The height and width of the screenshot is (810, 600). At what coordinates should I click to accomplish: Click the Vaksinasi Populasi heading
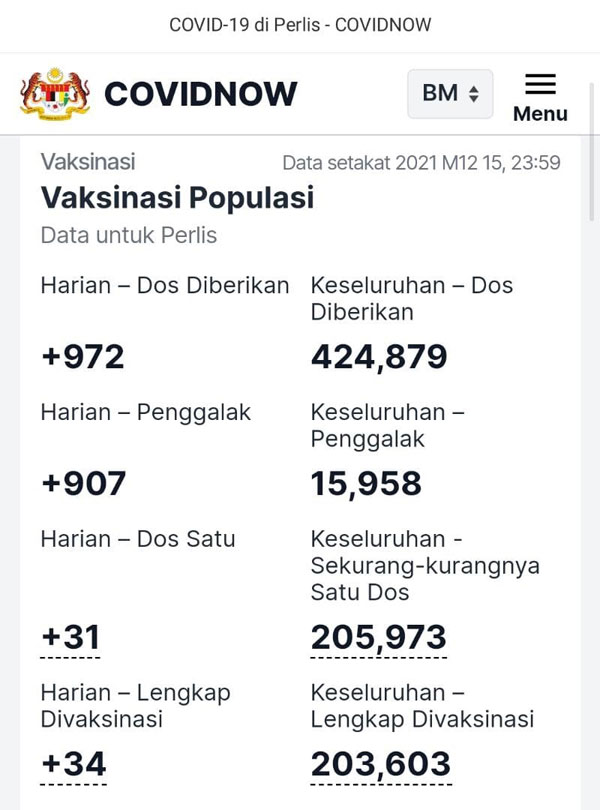click(x=177, y=198)
